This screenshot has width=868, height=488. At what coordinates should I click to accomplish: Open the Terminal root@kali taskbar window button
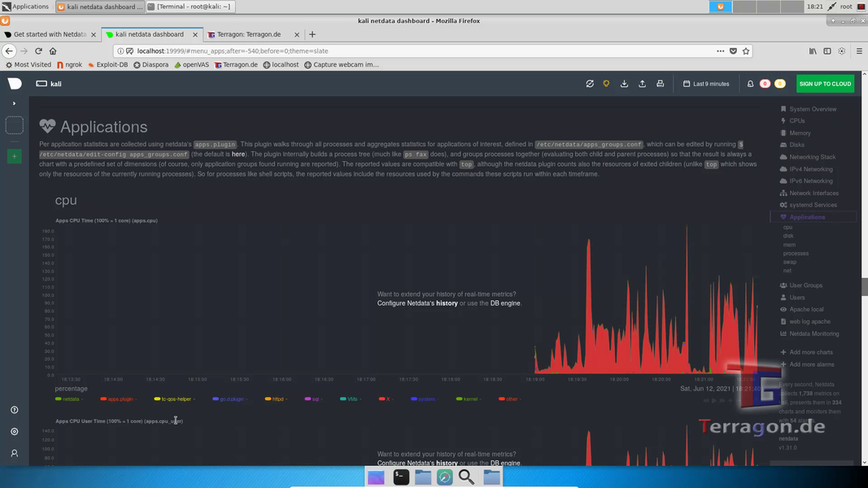[191, 7]
